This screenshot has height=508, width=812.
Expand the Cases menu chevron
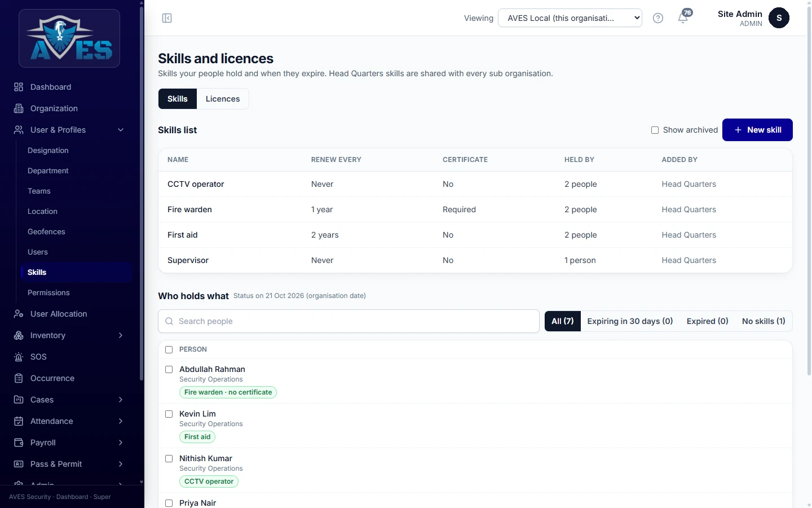pyautogui.click(x=121, y=400)
